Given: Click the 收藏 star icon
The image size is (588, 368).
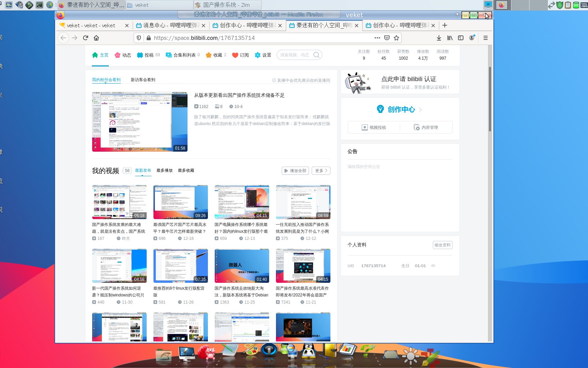Looking at the screenshot, I should click(209, 55).
